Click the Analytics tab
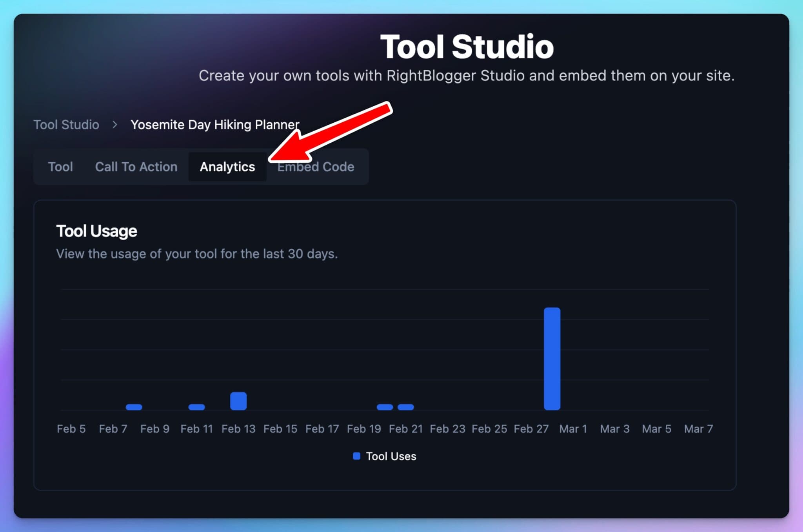Screen dimensions: 803x532 (227, 167)
